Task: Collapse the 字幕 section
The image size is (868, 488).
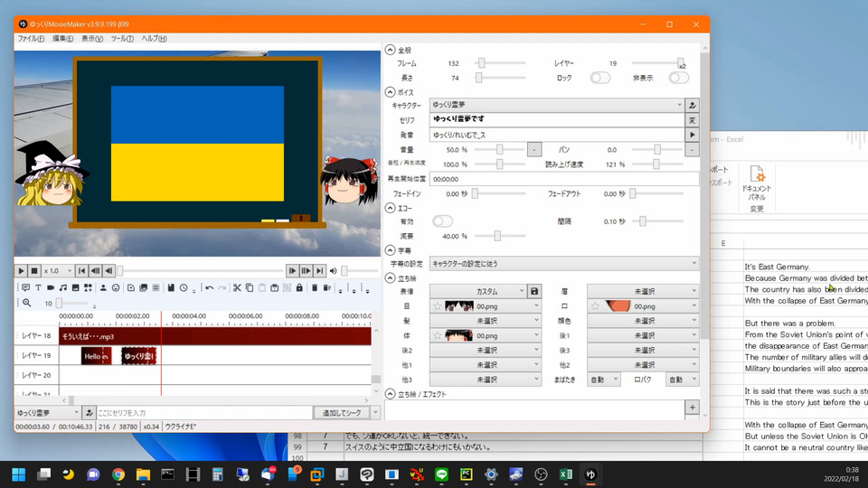Action: pyautogui.click(x=391, y=250)
